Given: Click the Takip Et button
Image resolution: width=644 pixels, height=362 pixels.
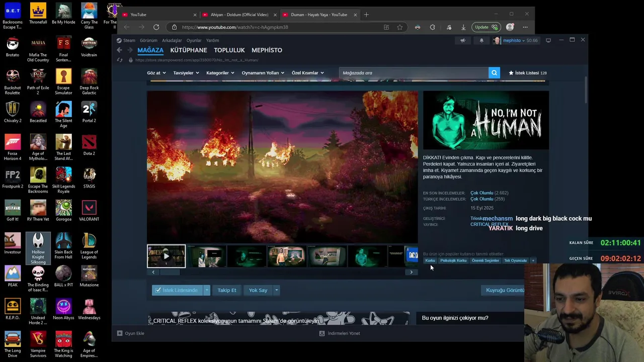Looking at the screenshot, I should (227, 290).
